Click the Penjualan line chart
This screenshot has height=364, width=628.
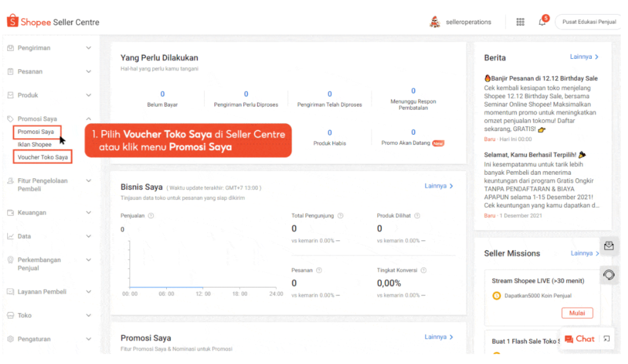202,264
